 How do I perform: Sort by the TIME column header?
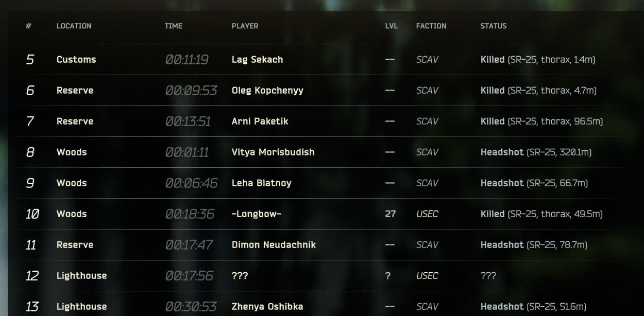click(x=174, y=26)
